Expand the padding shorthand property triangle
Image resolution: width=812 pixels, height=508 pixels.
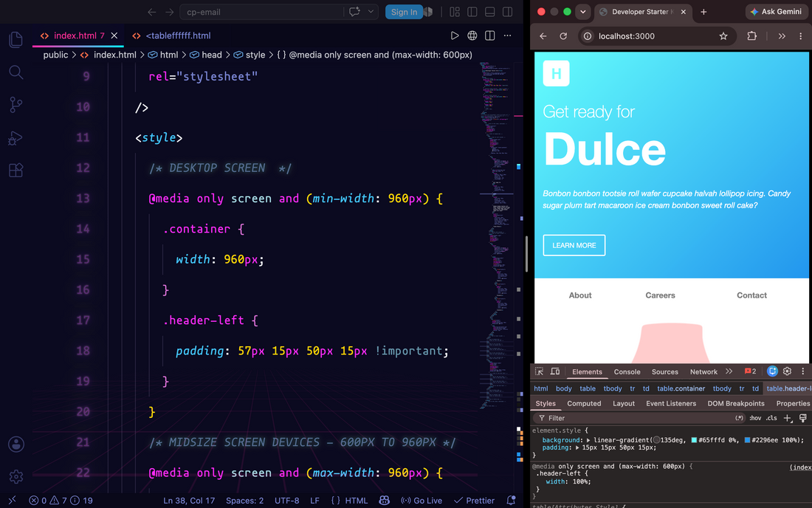(x=577, y=447)
